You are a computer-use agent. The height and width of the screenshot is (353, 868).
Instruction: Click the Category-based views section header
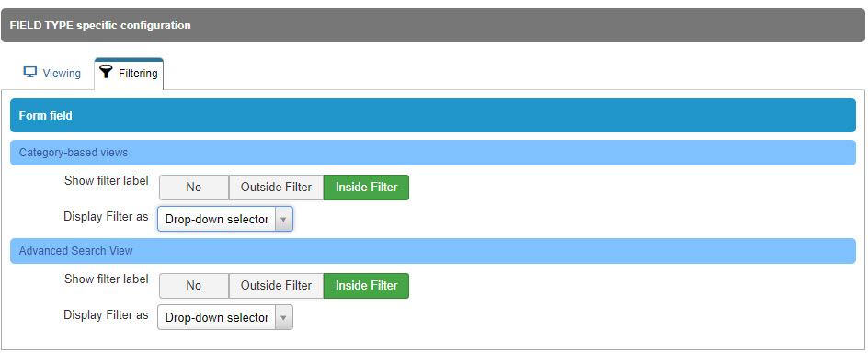tap(433, 153)
